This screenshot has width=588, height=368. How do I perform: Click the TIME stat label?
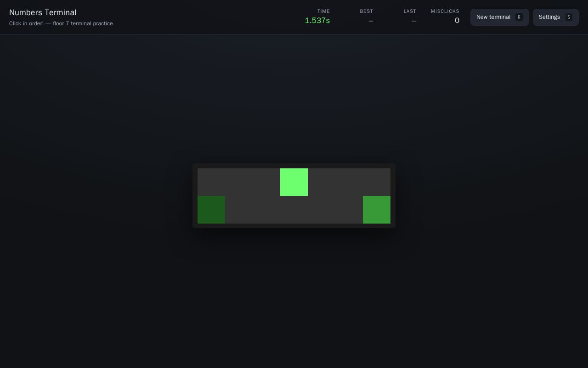323,11
